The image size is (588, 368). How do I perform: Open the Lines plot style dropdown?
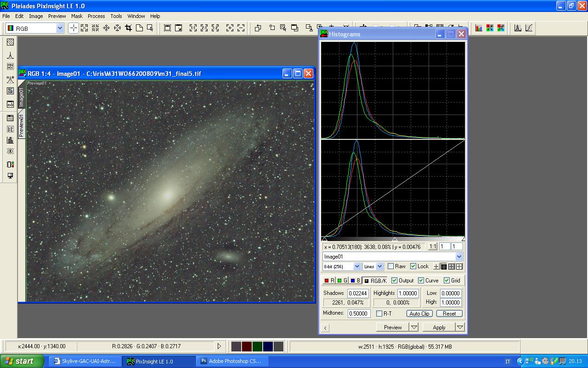(x=379, y=266)
